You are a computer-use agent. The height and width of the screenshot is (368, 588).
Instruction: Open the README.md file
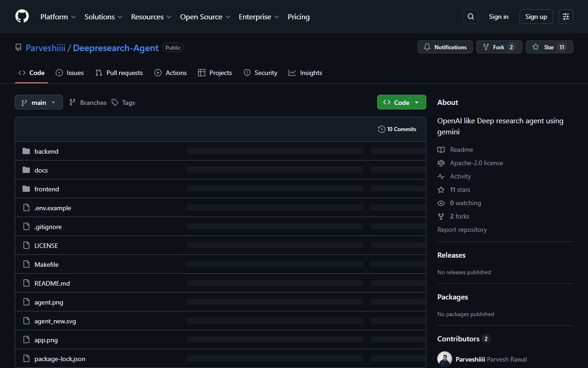(x=52, y=283)
